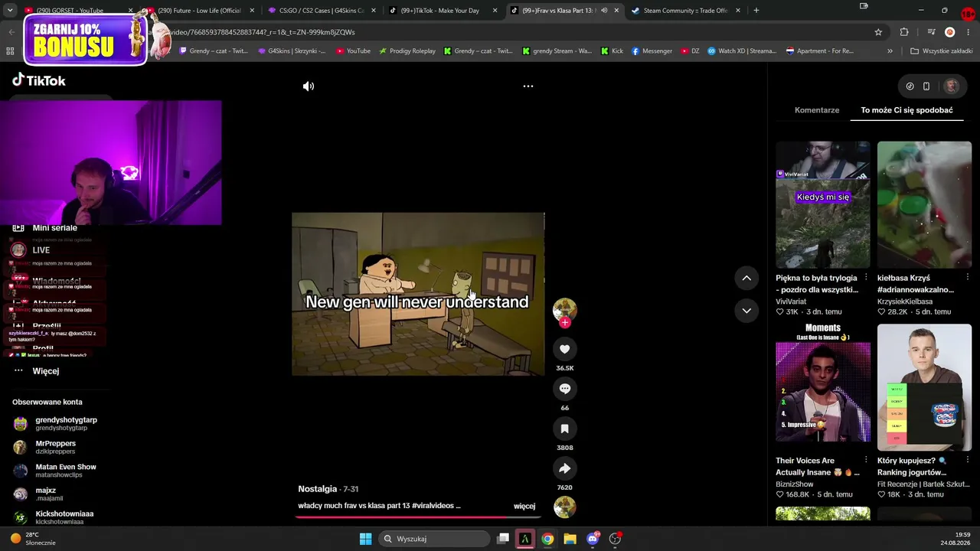
Task: Open options for 'Their Voices Are Actually Insane'
Action: (x=866, y=461)
